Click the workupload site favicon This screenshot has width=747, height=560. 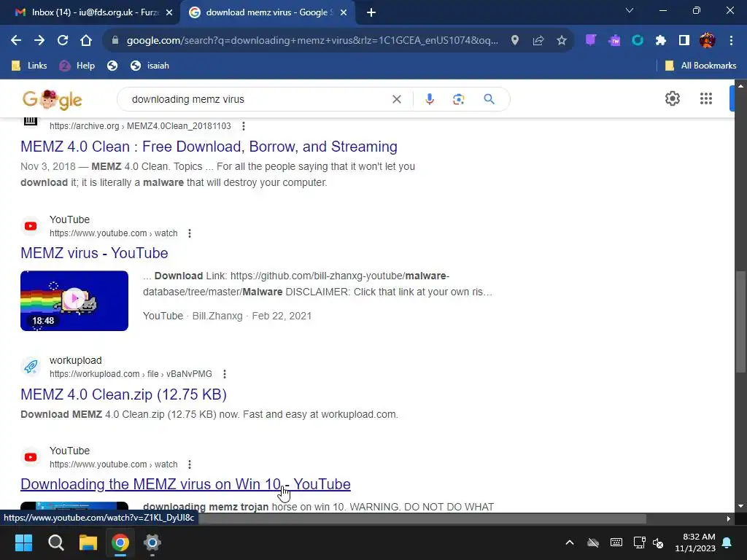tap(31, 367)
